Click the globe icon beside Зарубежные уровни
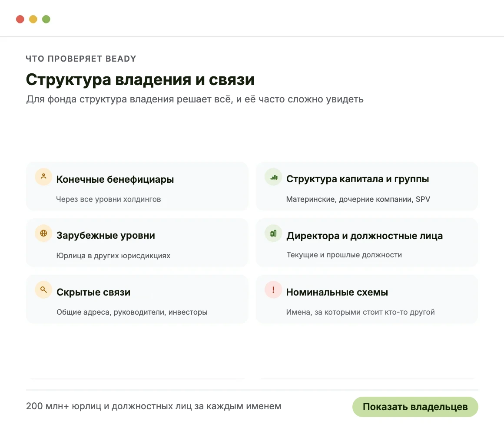 [43, 233]
